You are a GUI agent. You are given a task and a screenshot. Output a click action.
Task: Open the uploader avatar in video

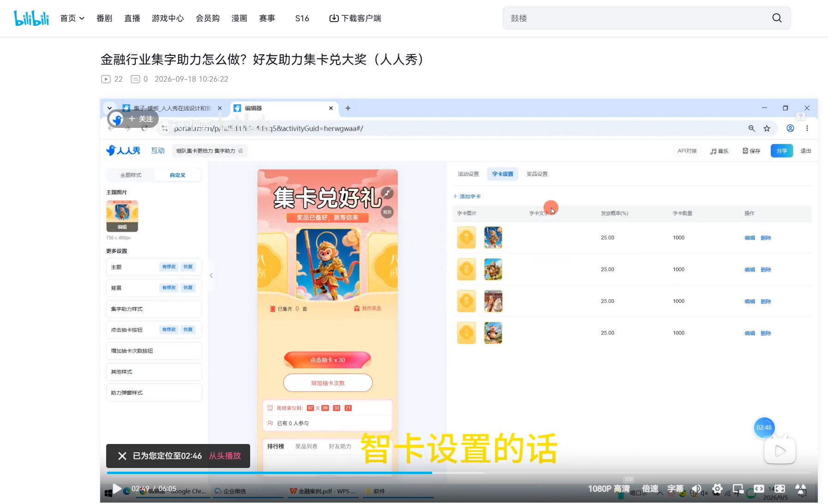tap(117, 119)
